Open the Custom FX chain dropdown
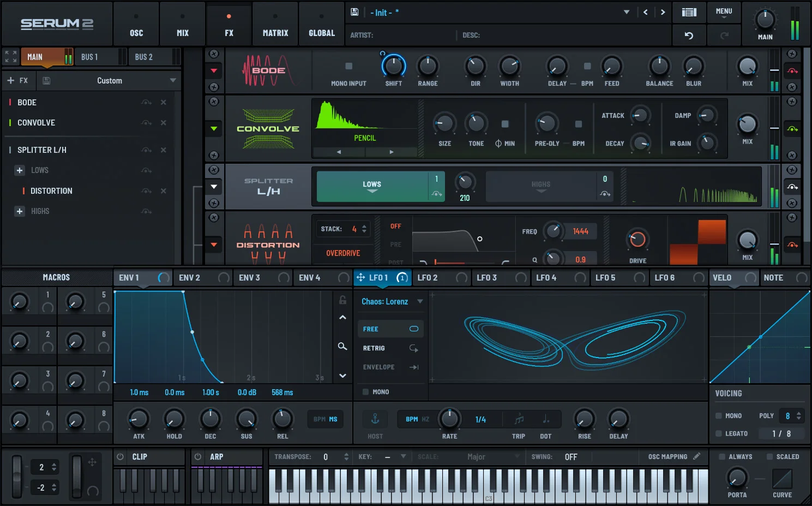The width and height of the screenshot is (812, 506). click(173, 80)
